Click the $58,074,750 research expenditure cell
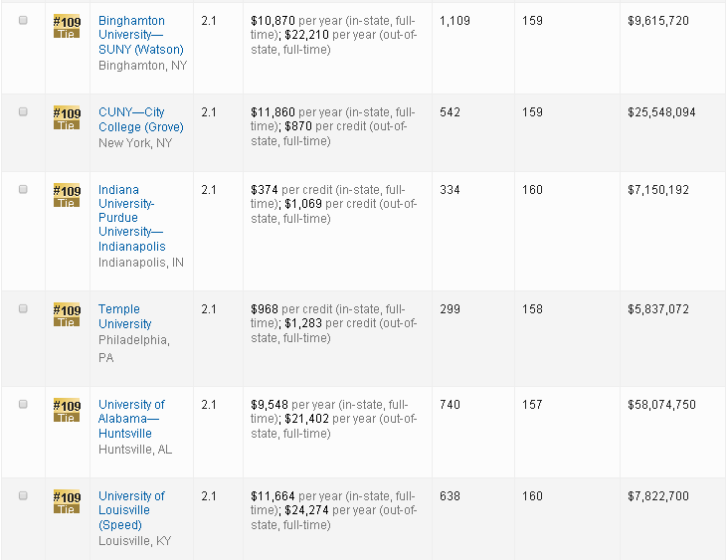This screenshot has height=560, width=728. (661, 405)
